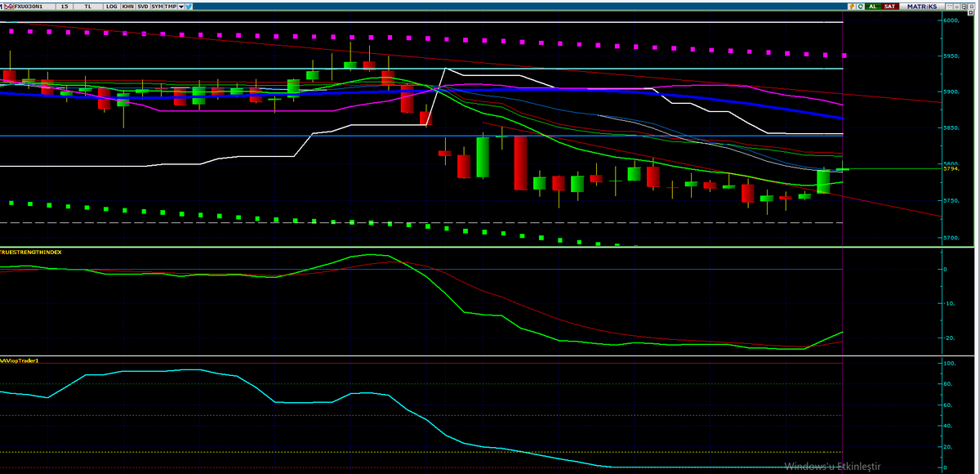This screenshot has height=474, width=980.
Task: Click the green refresh C icon
Action: pyautogui.click(x=860, y=7)
